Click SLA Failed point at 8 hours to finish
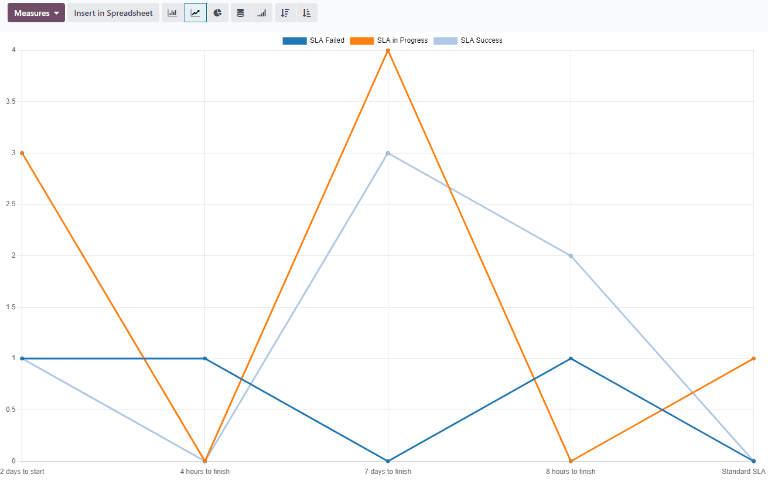768x481 pixels. (x=570, y=358)
